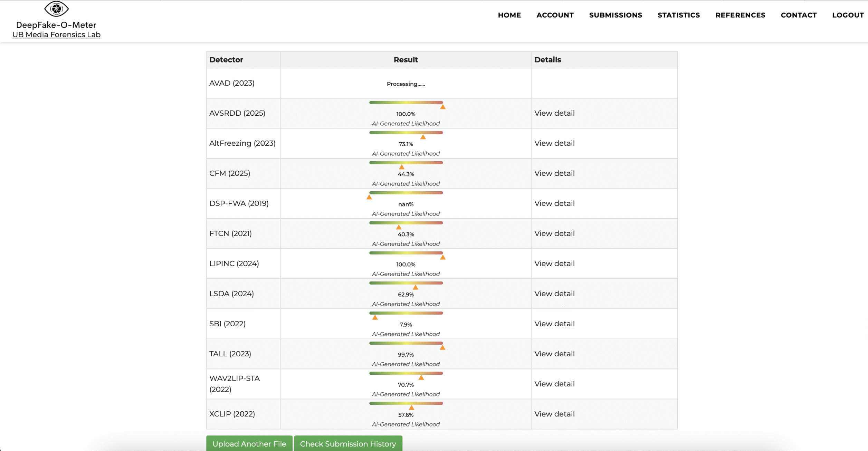Click the orange marker on AVSRDD likelihood bar
The image size is (868, 451).
(x=442, y=107)
